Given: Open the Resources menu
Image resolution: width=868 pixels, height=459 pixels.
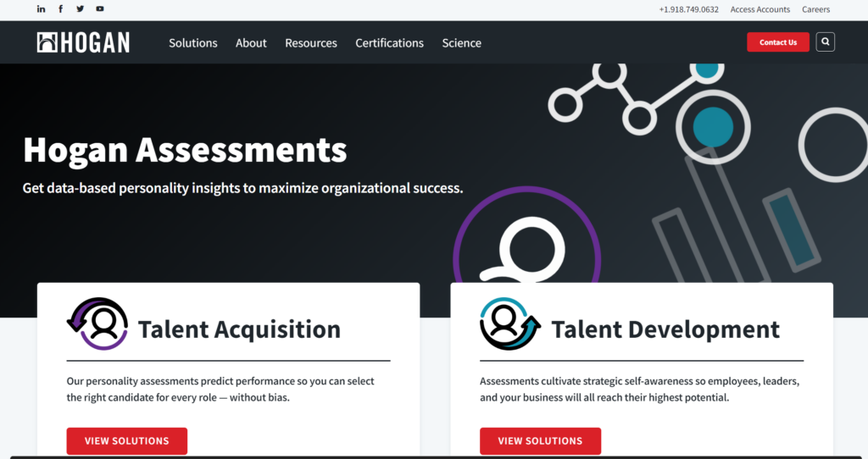Looking at the screenshot, I should [311, 42].
